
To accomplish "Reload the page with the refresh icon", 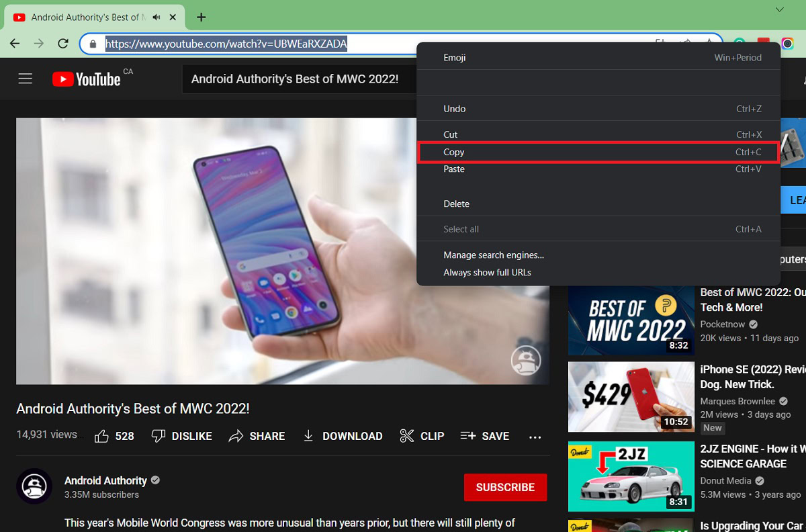I will tap(63, 44).
